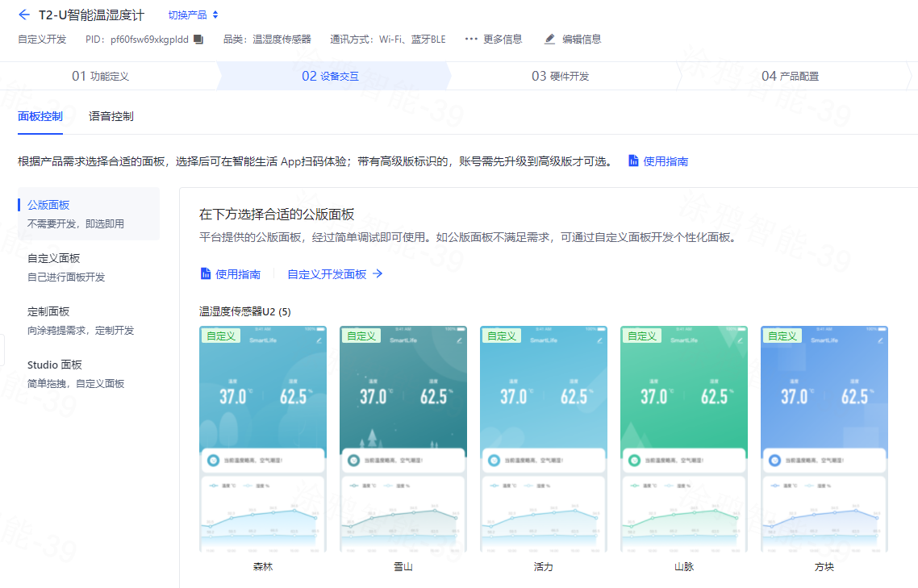Open 使用指南 link in description line

pos(666,161)
